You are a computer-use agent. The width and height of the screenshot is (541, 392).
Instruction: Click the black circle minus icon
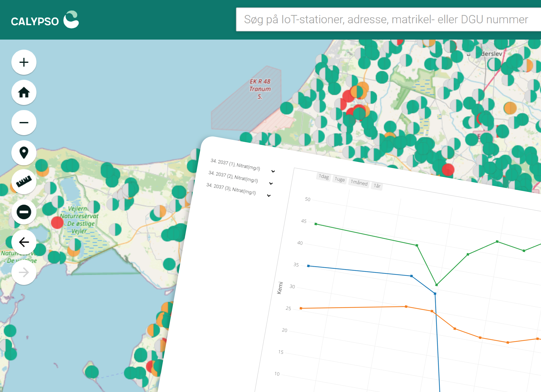(24, 212)
